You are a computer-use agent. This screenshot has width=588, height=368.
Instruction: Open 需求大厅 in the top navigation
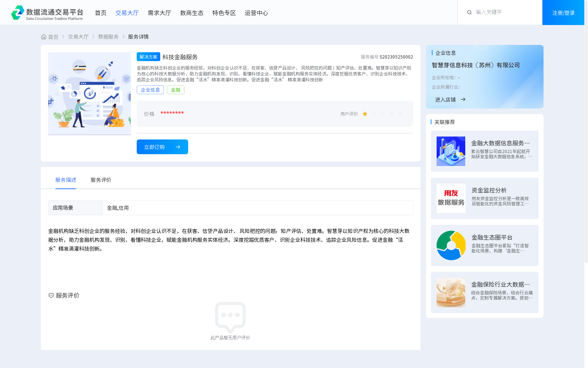159,13
